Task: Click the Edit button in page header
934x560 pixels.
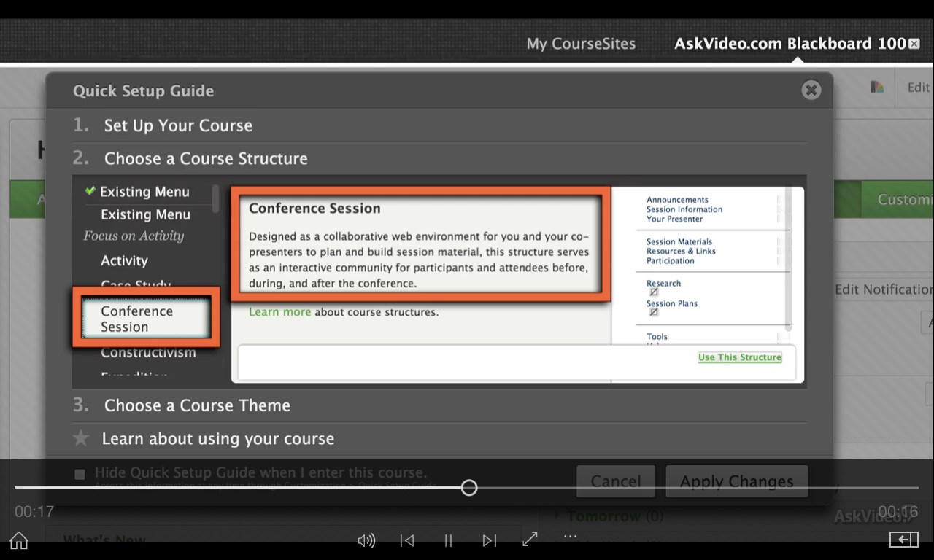Action: [918, 87]
